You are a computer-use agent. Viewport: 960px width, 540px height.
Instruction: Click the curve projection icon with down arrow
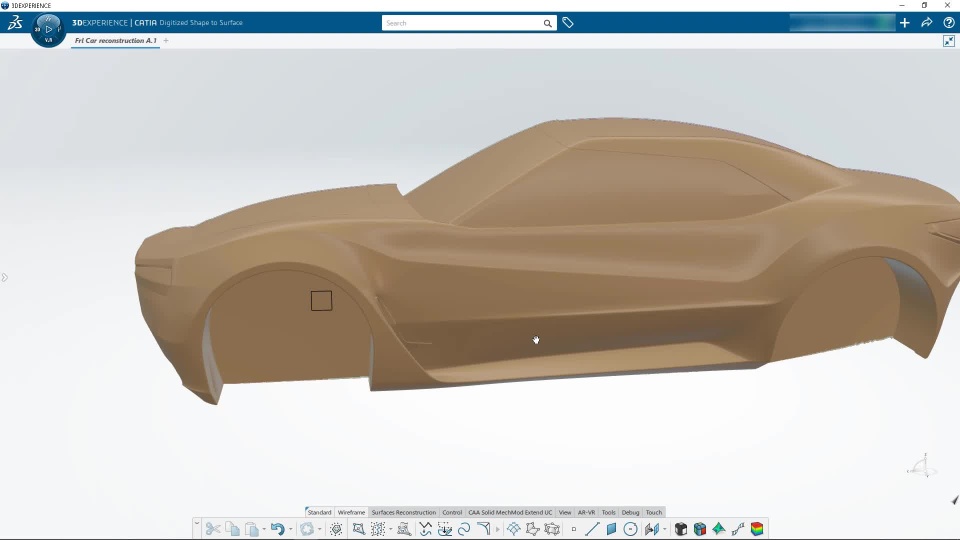(x=445, y=529)
